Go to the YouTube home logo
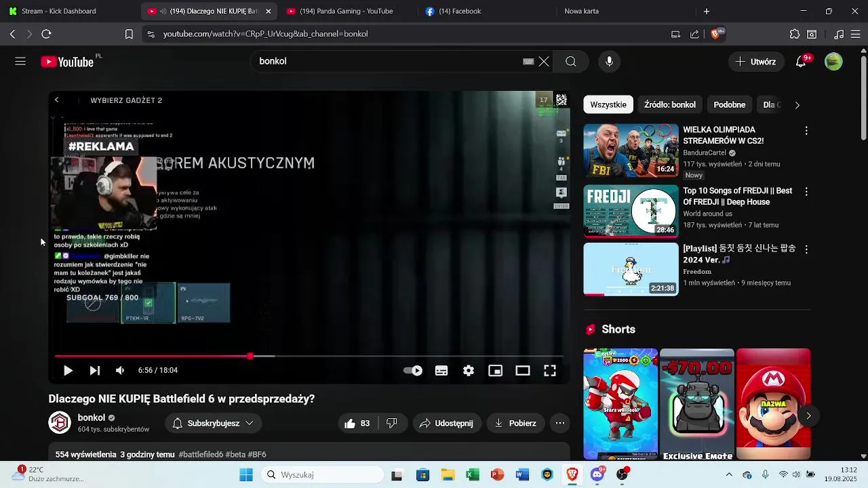 tap(66, 62)
